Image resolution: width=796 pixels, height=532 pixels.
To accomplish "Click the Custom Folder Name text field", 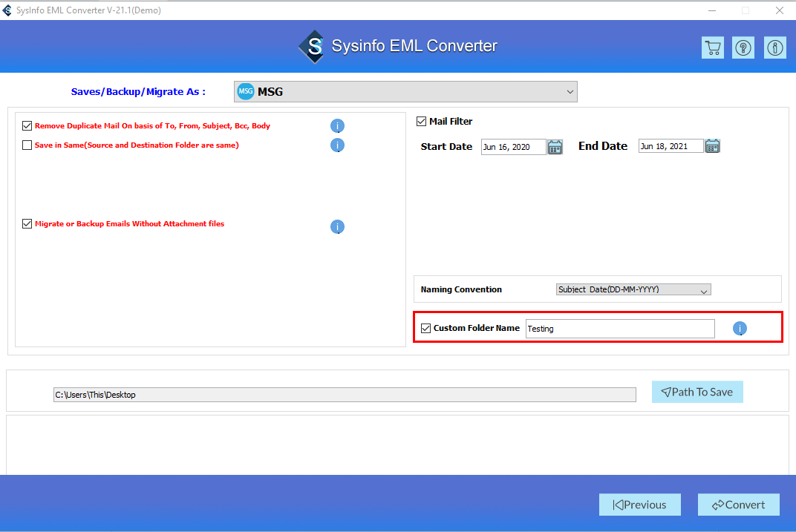I will pos(619,328).
